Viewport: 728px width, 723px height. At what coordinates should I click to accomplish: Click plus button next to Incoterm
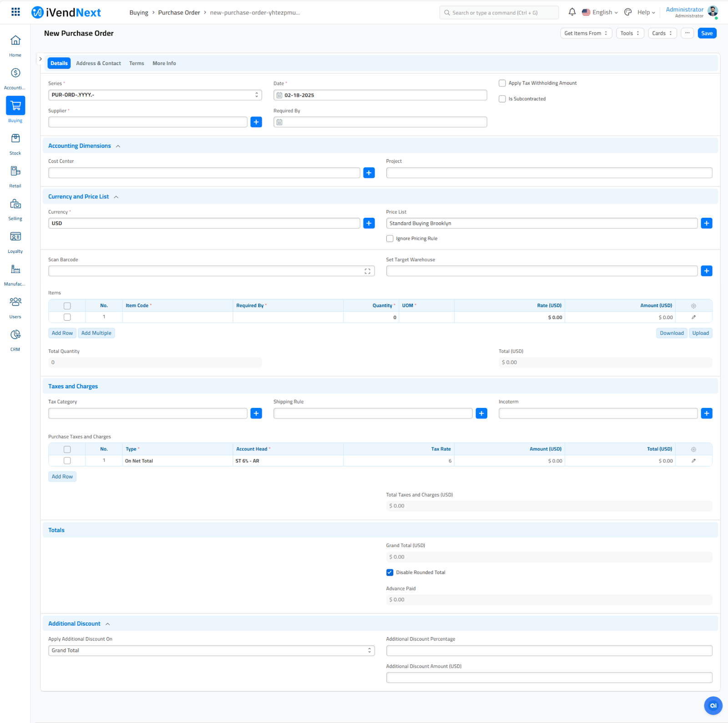(707, 413)
